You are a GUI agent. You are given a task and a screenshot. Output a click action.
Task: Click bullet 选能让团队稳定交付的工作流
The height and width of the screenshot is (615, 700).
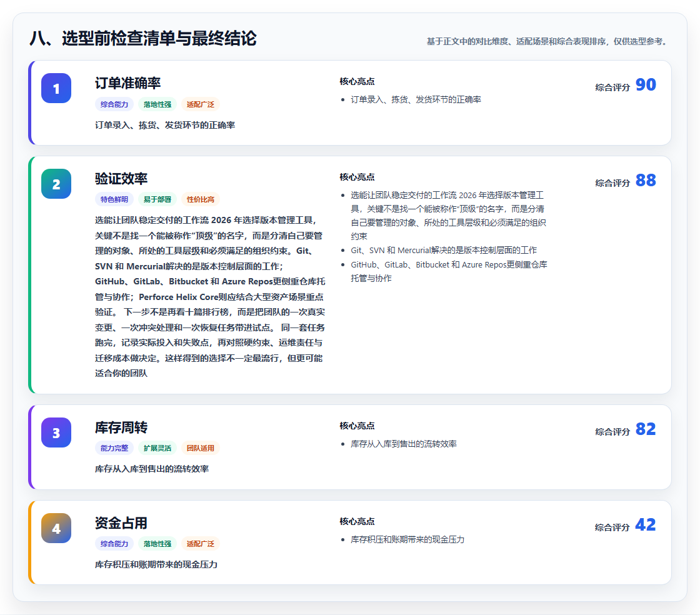click(447, 216)
